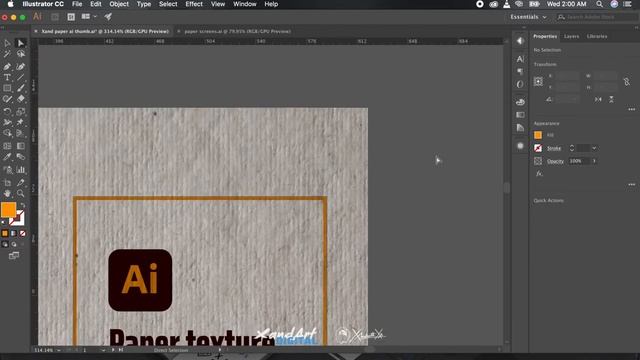Select the Column Graph tool
Viewport: 640px width, 360px height.
coord(20,169)
